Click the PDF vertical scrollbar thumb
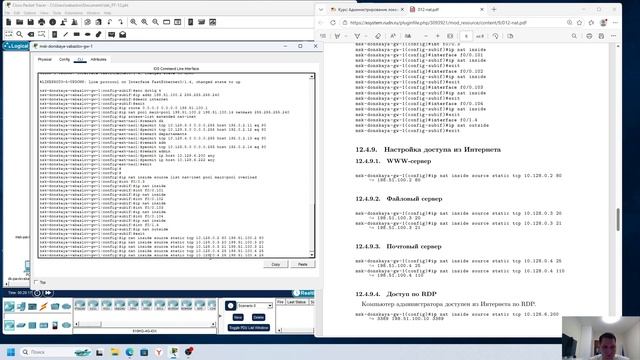The height and width of the screenshot is (360, 640). 618,219
